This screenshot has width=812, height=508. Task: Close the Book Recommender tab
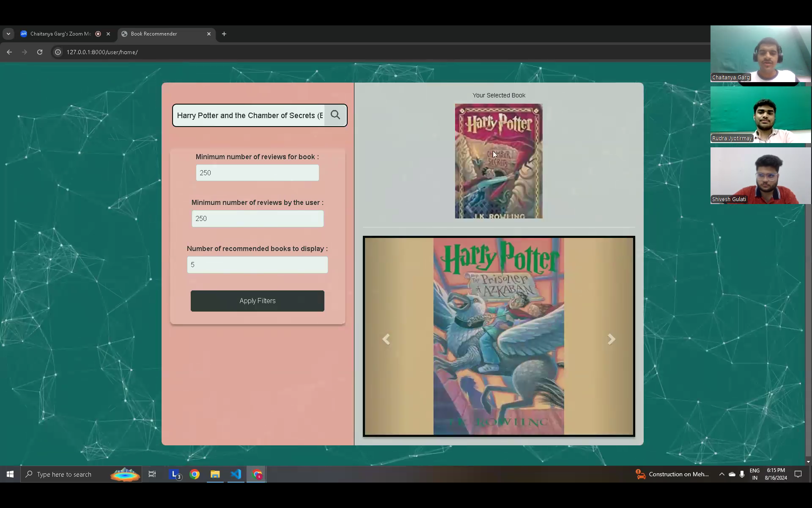click(x=209, y=34)
